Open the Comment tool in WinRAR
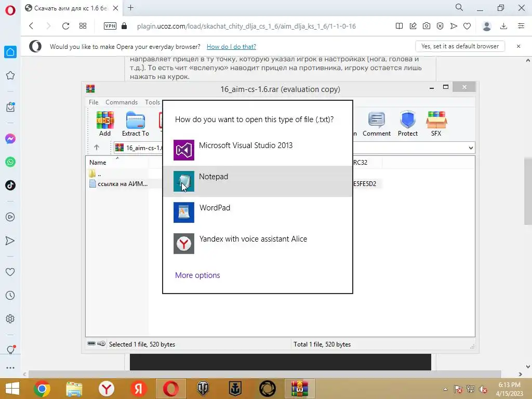The width and height of the screenshot is (532, 399). 377,124
